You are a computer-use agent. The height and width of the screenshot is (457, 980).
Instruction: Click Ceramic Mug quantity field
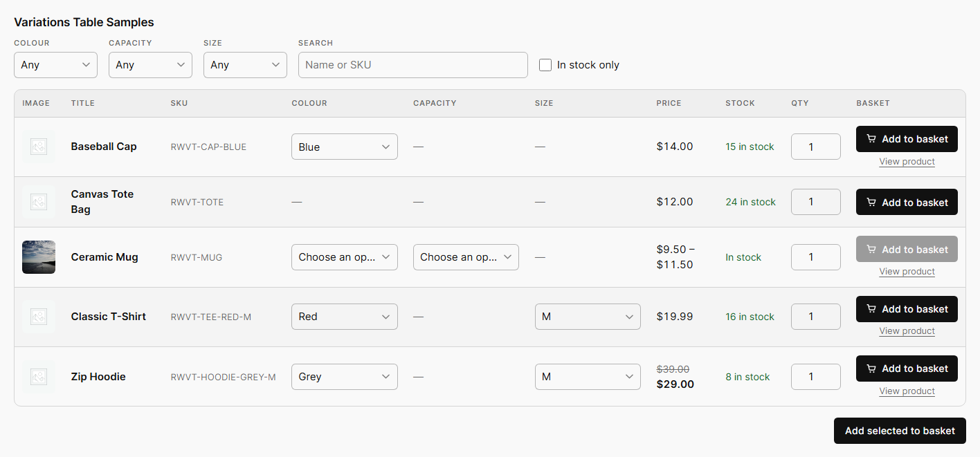point(816,257)
